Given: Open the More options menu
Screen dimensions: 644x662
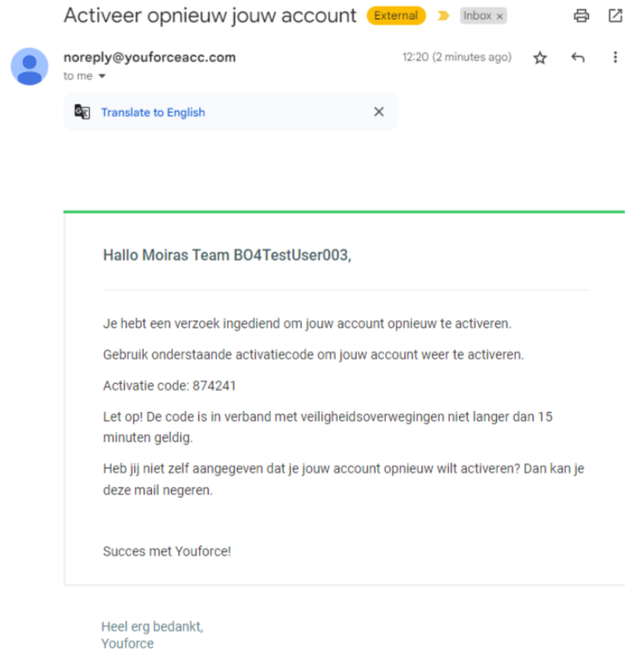Looking at the screenshot, I should pyautogui.click(x=614, y=58).
